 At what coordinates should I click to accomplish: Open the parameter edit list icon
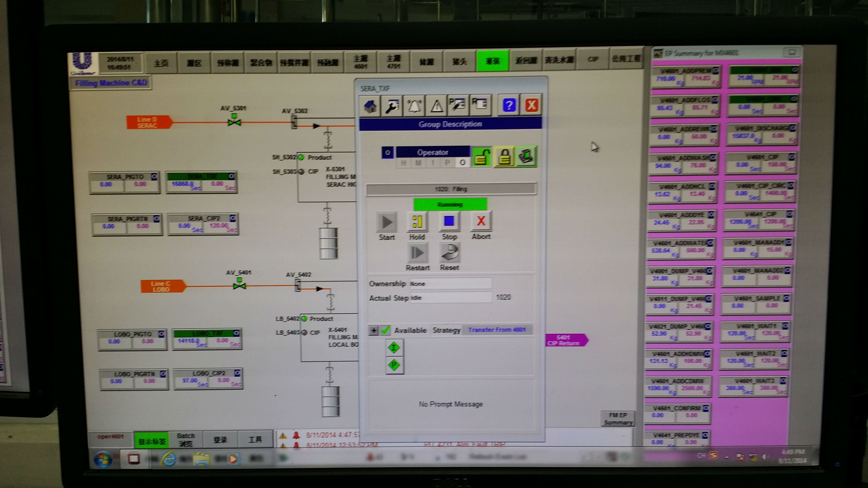(x=458, y=106)
